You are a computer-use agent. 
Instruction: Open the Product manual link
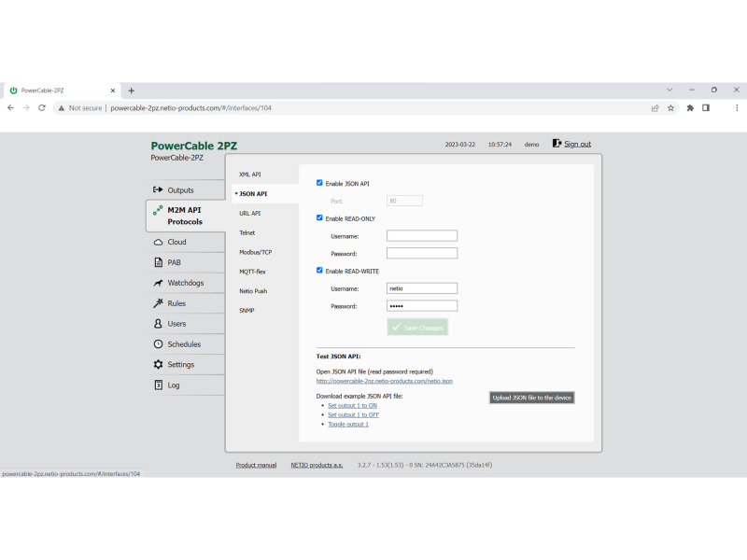(256, 465)
